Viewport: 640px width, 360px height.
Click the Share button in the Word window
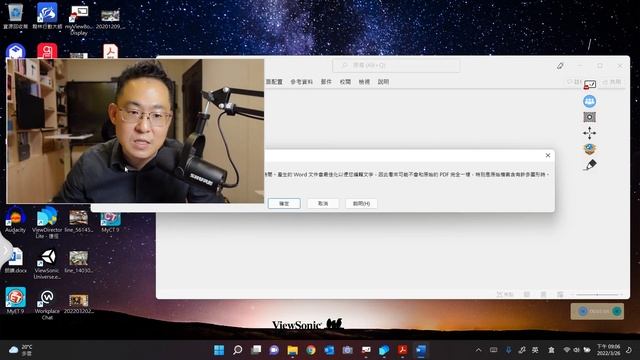612,82
